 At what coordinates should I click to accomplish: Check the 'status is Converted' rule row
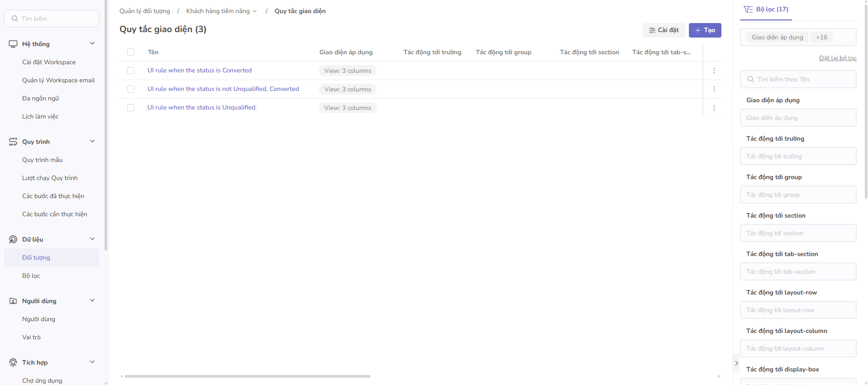tap(131, 71)
